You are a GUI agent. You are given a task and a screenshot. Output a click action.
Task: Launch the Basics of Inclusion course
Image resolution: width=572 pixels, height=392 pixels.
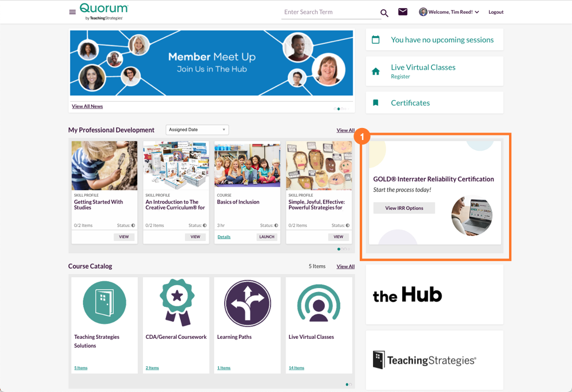tap(267, 237)
